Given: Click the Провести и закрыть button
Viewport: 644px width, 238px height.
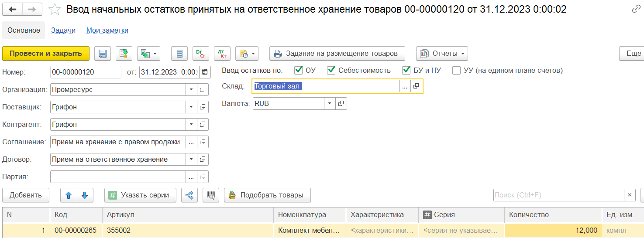Looking at the screenshot, I should 46,54.
